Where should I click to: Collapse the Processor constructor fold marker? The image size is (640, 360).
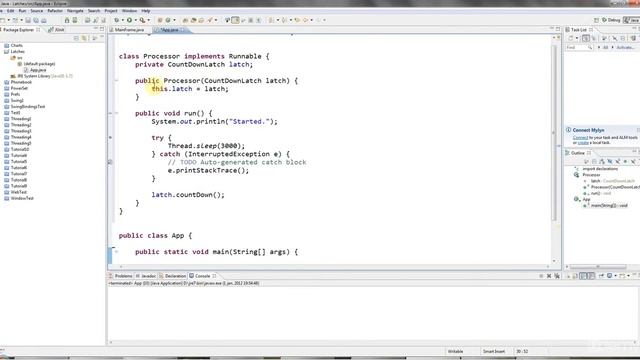click(x=116, y=81)
